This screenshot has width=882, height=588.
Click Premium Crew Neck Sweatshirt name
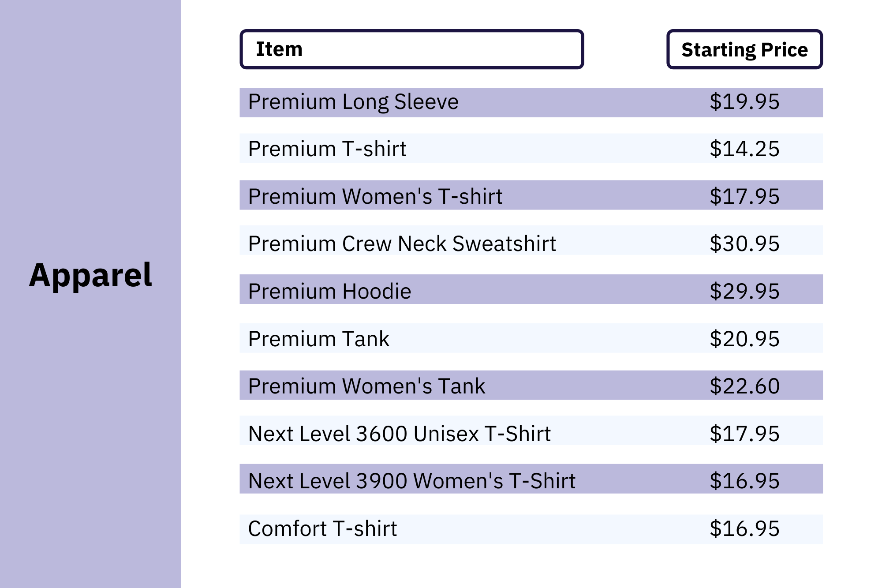pos(402,243)
